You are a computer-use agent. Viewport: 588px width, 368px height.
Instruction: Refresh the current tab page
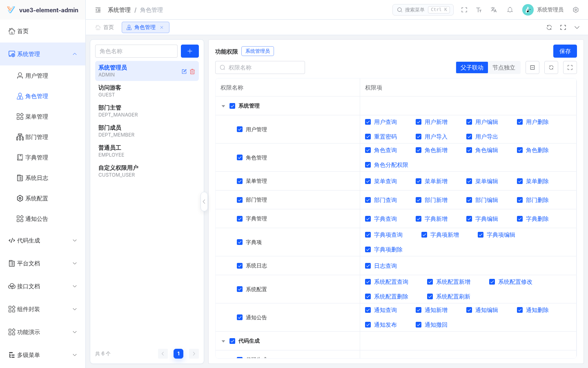pos(549,27)
